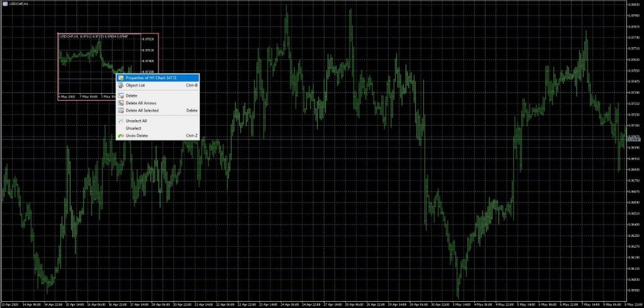644x308 pixels.
Task: Click the 13 Apr 2020 label on the time axis
Action: [11, 302]
